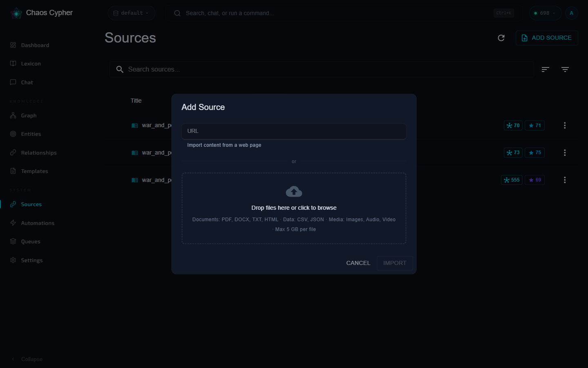588x368 pixels.
Task: Open more options for the row with badge 555
Action: click(565, 180)
